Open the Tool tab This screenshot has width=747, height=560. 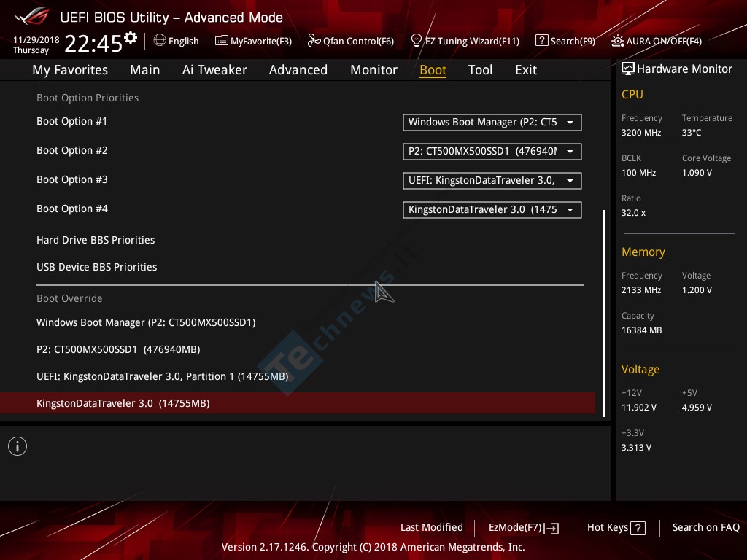480,70
